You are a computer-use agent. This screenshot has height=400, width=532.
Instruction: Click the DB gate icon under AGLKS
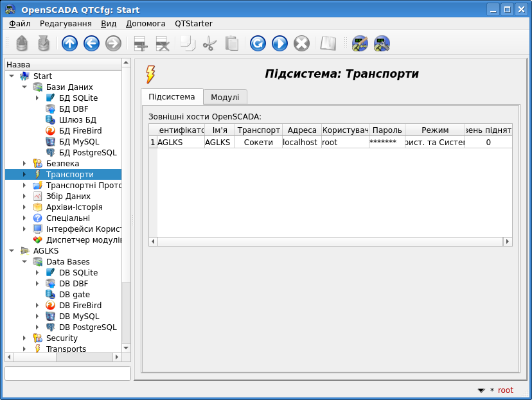pyautogui.click(x=50, y=294)
